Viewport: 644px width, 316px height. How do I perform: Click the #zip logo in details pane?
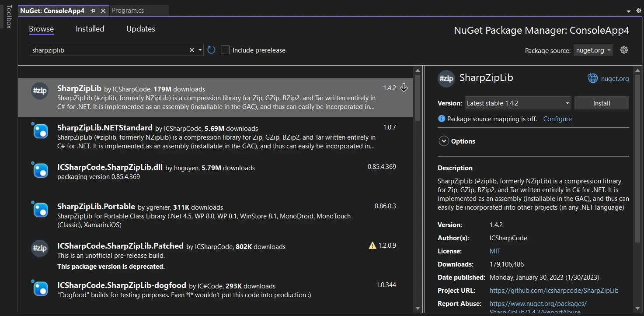(446, 78)
